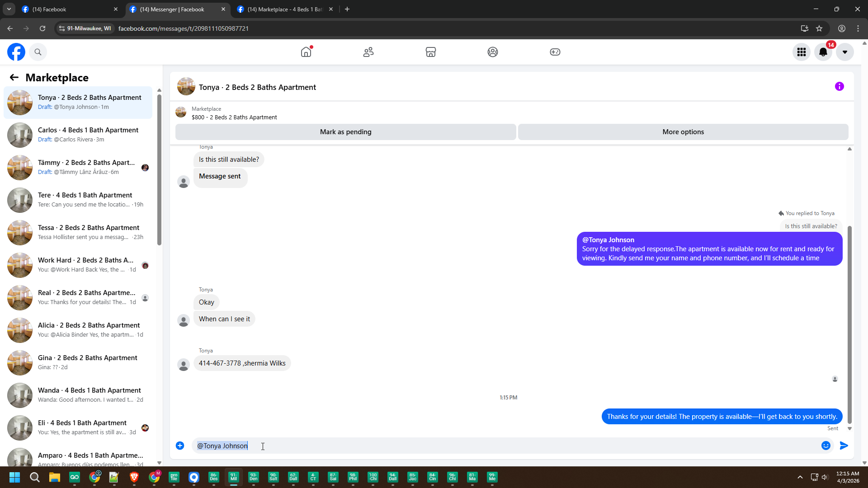Click Tonya's conversation header avatar
This screenshot has width=868, height=488.
(x=186, y=87)
